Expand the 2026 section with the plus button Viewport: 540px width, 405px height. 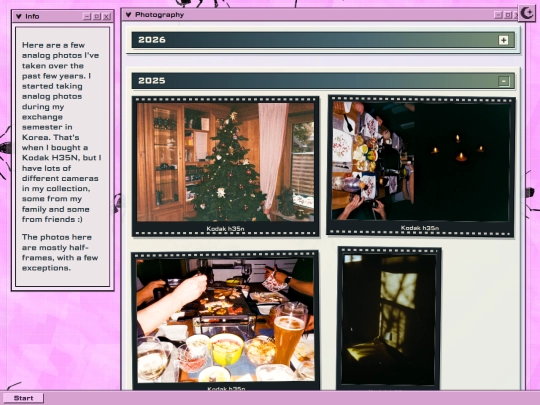click(x=503, y=40)
